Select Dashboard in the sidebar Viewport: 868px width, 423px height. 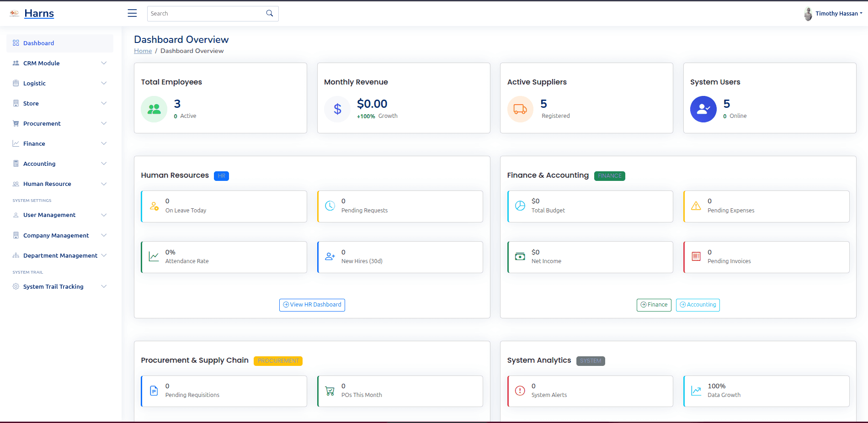coord(39,43)
